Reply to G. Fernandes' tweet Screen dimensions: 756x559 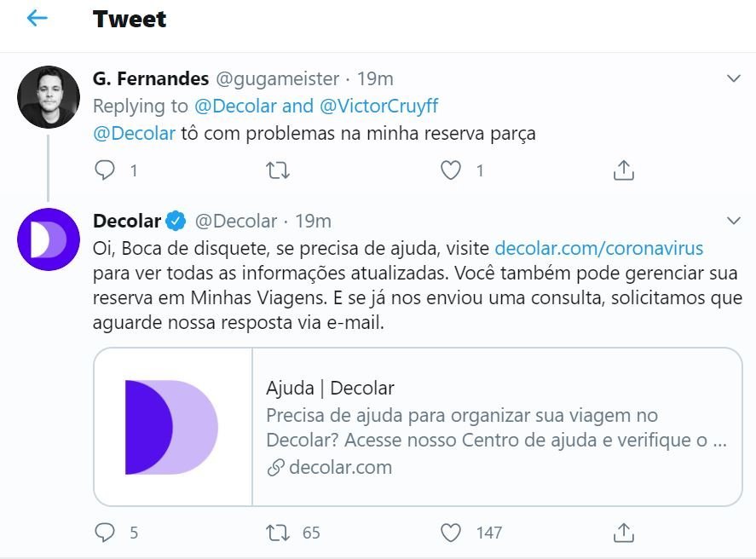tap(105, 170)
